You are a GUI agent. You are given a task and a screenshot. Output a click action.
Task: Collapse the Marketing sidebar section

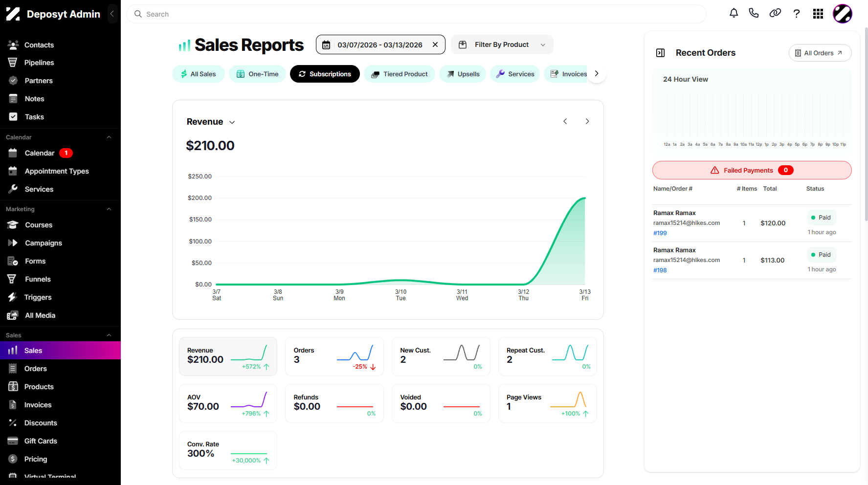pos(109,209)
